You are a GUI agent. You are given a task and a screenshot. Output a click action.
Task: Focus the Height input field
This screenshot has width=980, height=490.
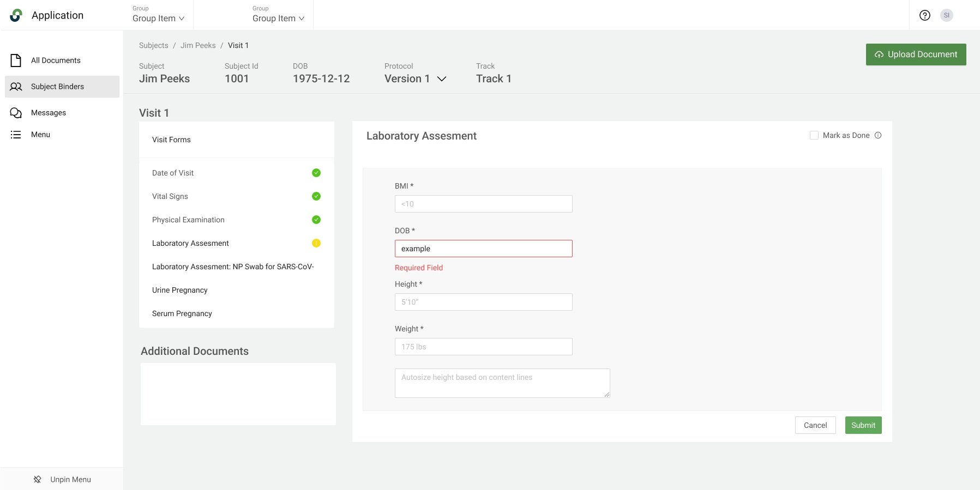tap(484, 302)
